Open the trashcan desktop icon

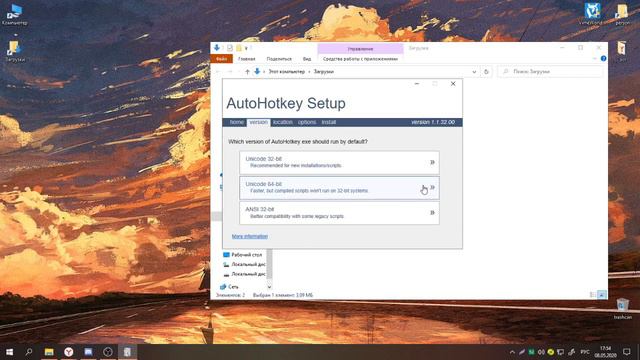pos(622,309)
